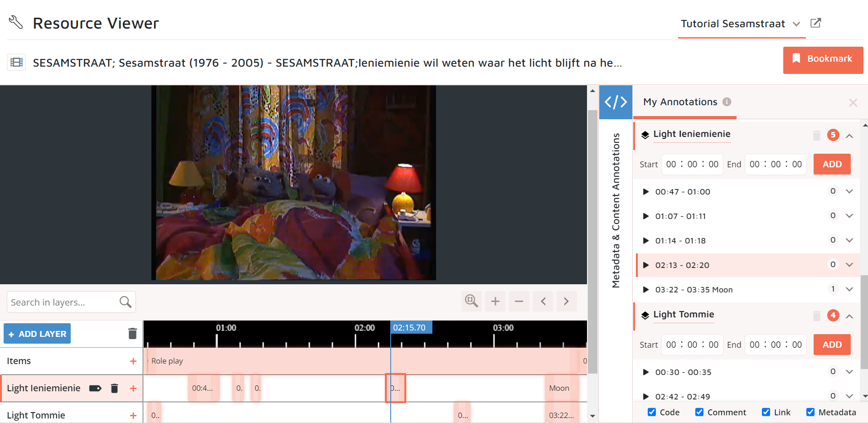Expand the 03:22 - 03:35 Moon annotation
The image size is (868, 423).
849,289
